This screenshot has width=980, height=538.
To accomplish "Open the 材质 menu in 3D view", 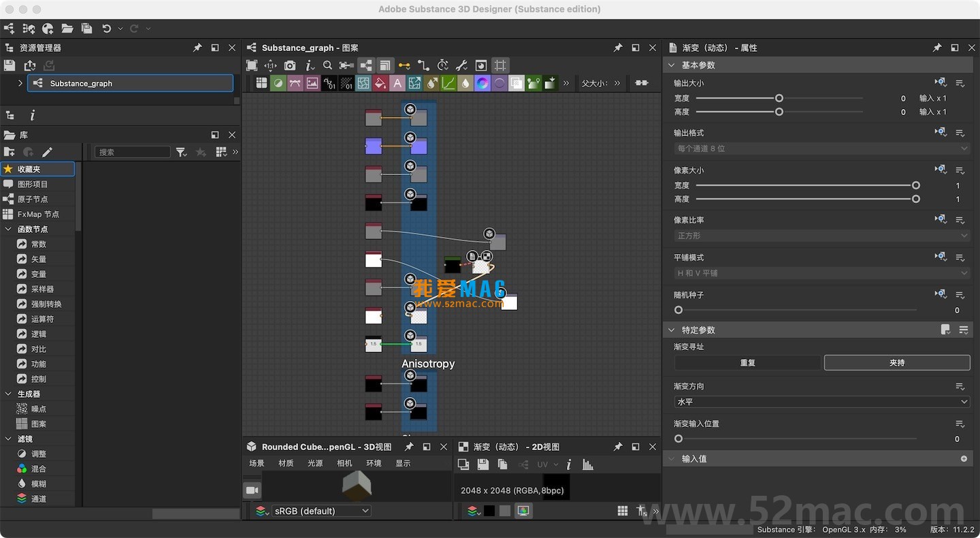I will (x=286, y=463).
